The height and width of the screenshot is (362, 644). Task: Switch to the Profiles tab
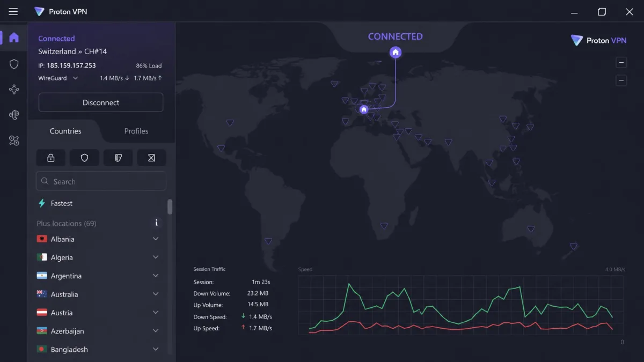[136, 131]
